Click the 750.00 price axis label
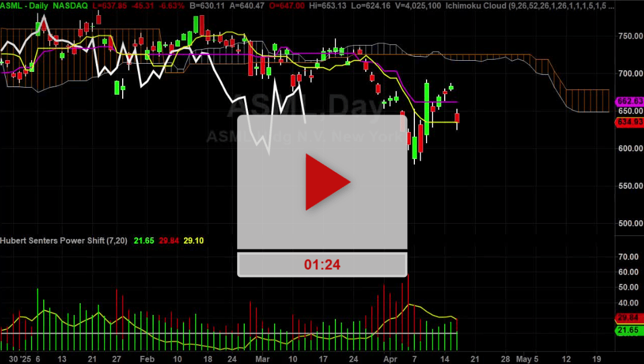This screenshot has height=364, width=644. [x=631, y=36]
